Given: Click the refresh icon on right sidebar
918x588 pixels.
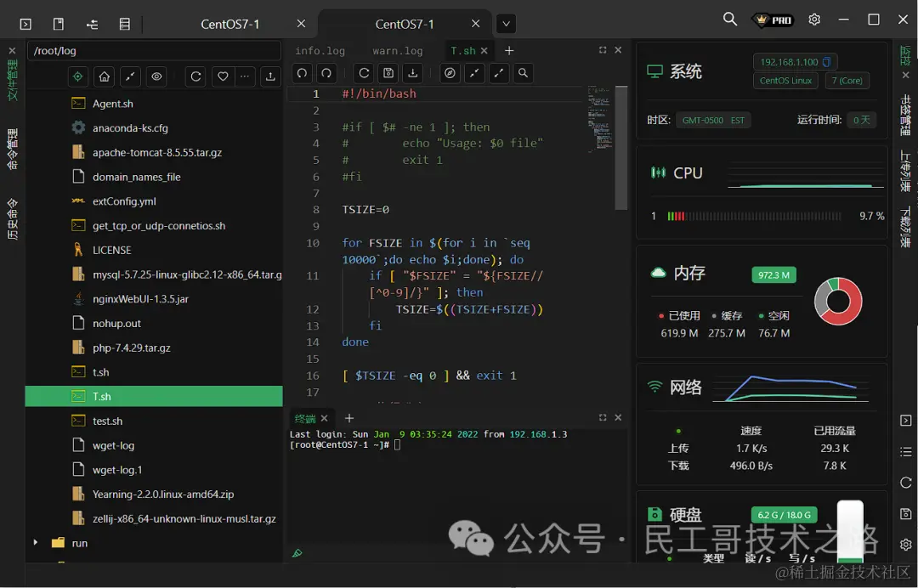Looking at the screenshot, I should click(x=906, y=483).
